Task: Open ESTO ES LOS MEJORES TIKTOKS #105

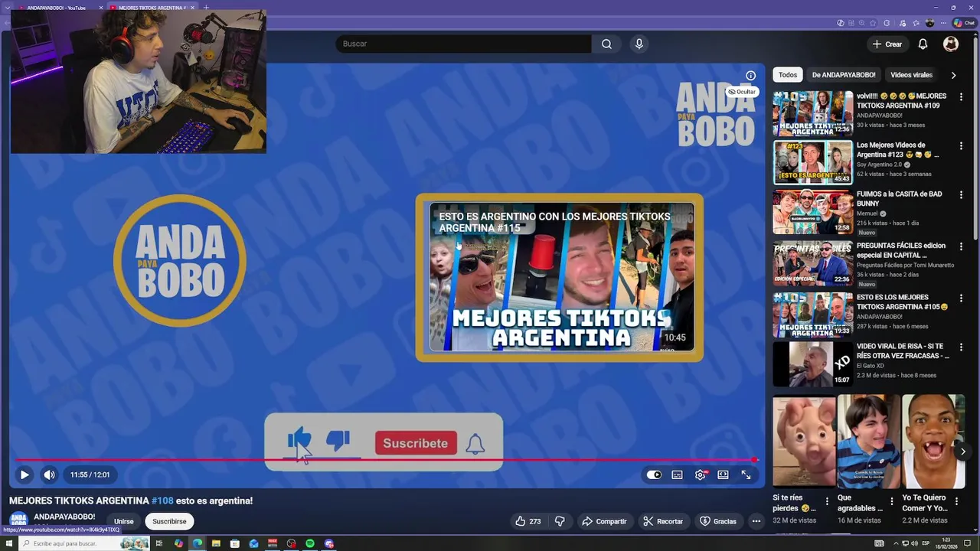Action: tap(812, 315)
